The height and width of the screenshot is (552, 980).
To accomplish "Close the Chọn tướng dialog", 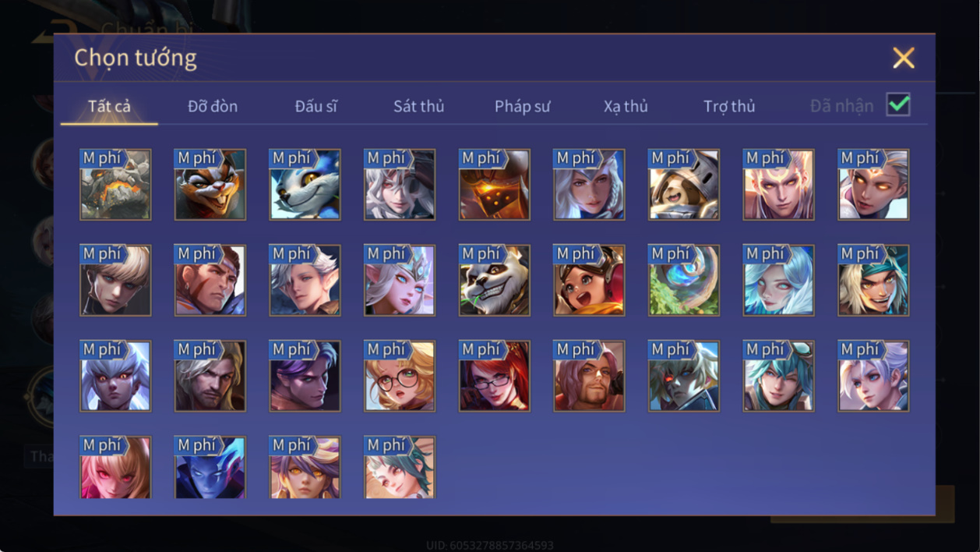I will click(904, 58).
